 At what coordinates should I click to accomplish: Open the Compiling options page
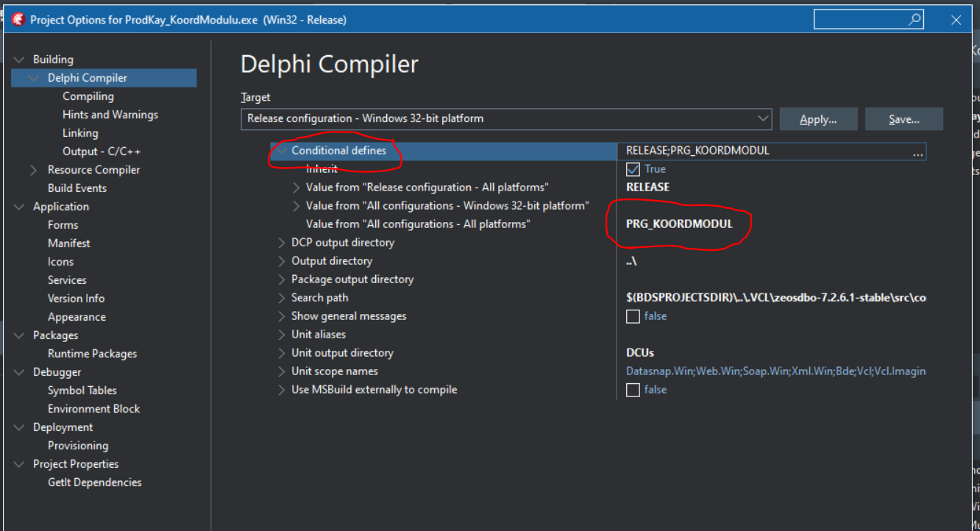tap(88, 96)
